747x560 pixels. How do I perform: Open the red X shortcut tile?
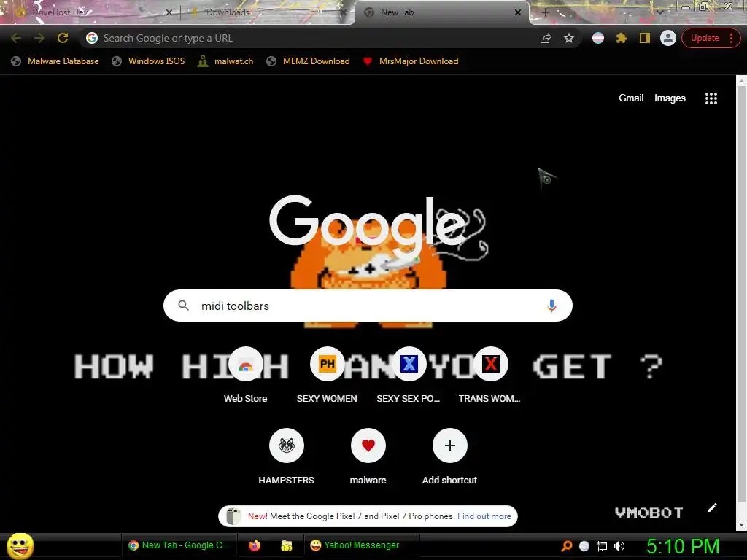coord(489,376)
